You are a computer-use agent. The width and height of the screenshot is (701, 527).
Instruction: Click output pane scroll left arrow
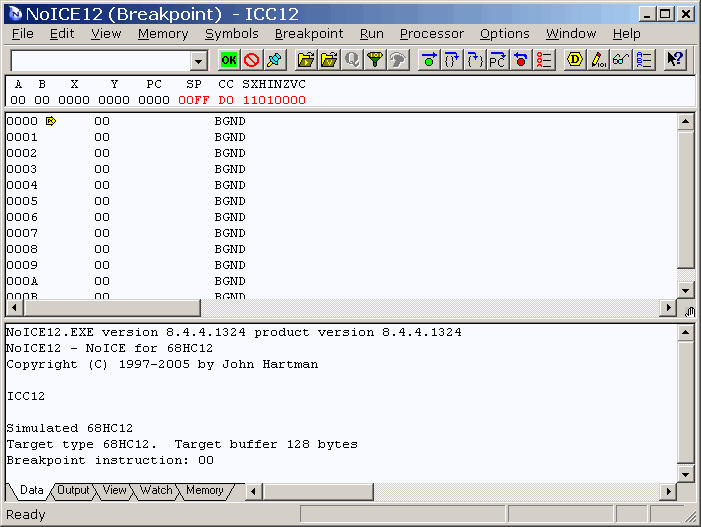(253, 492)
